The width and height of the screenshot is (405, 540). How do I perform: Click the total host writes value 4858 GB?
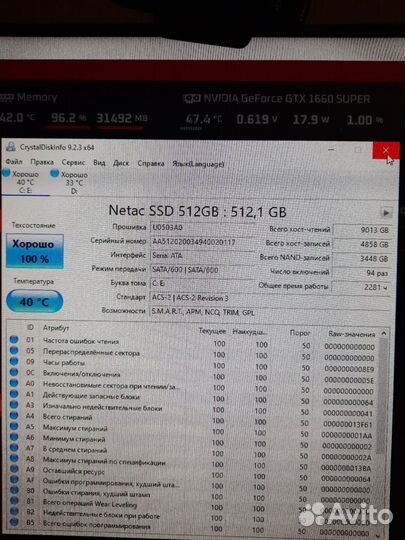362,245
